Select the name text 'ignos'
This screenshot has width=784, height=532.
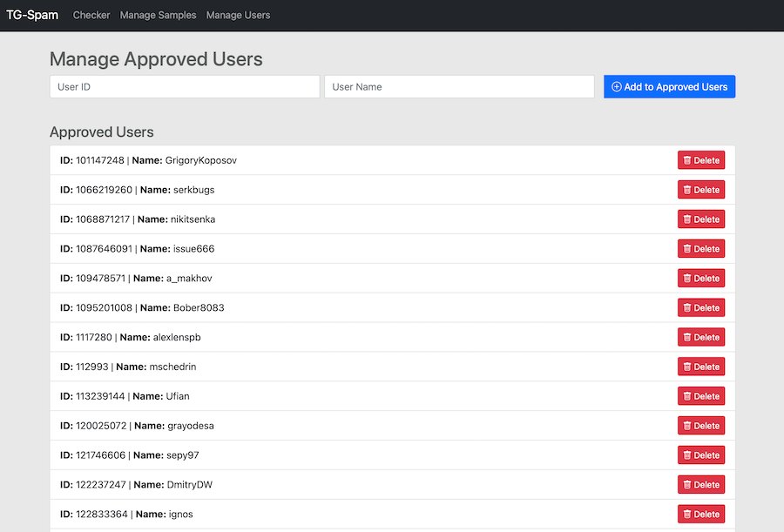coord(180,515)
